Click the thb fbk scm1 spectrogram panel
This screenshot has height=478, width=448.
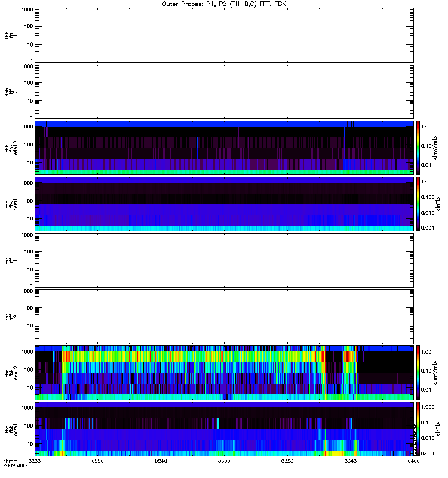225,204
